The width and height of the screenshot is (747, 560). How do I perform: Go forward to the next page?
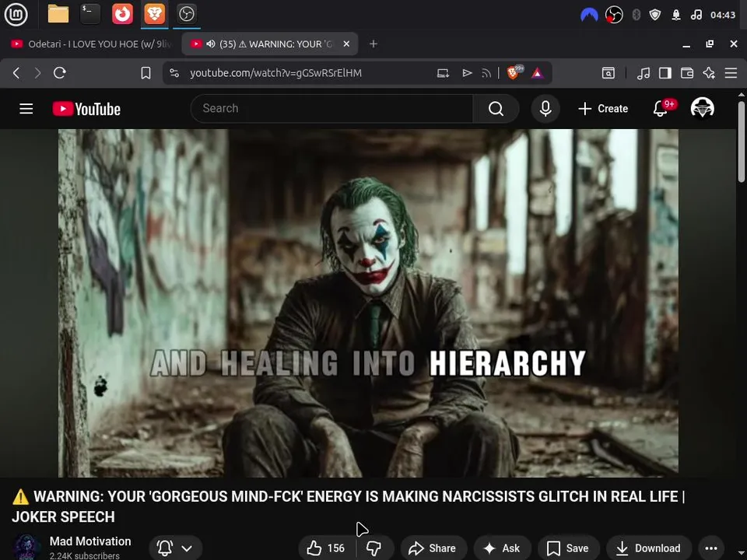[37, 73]
